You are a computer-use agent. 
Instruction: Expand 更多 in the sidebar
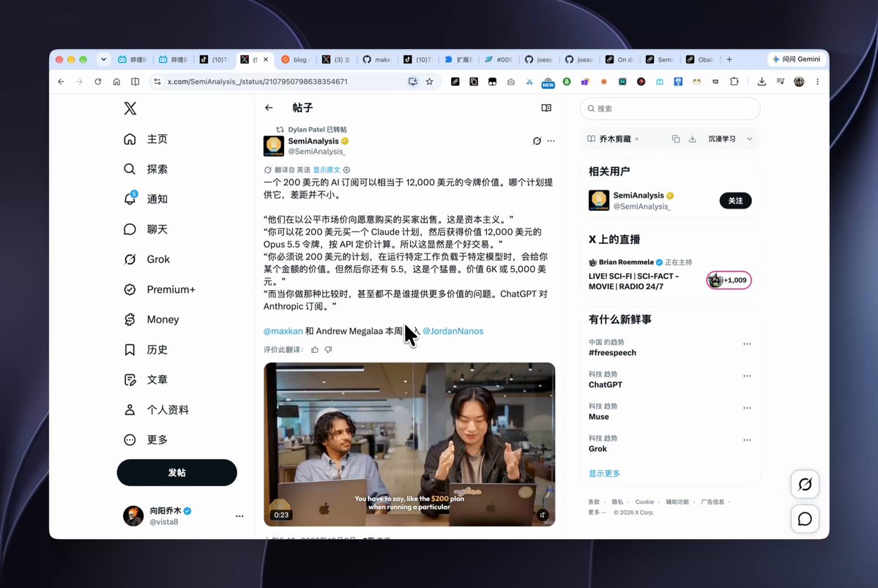pos(146,439)
